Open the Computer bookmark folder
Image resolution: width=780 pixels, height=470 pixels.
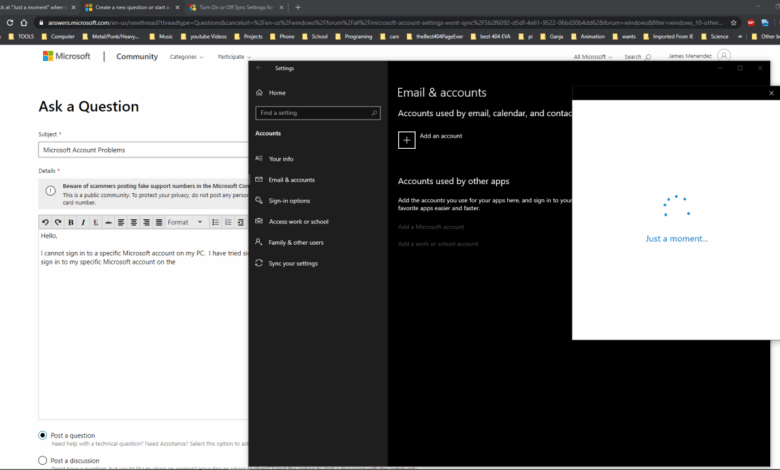58,36
